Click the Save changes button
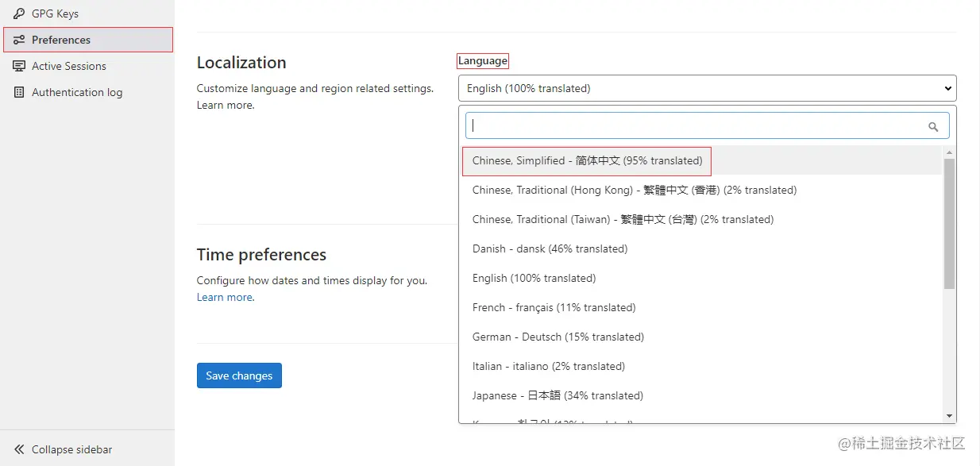This screenshot has height=466, width=980. click(x=239, y=375)
